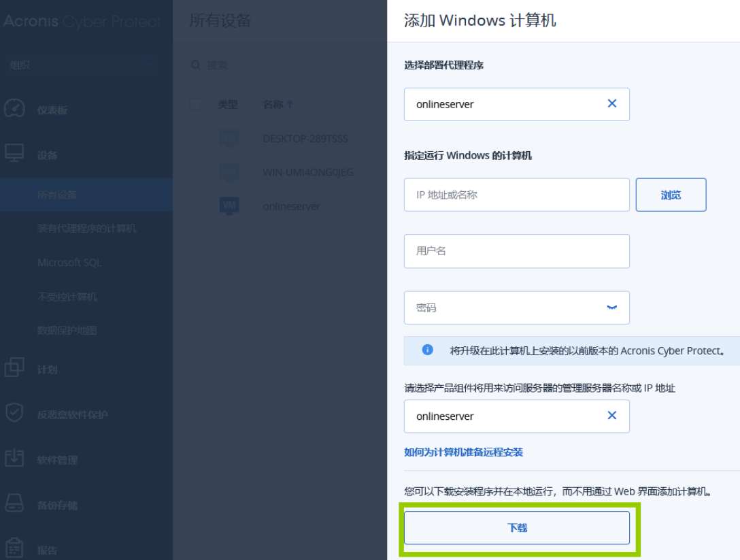Click the 名称 column header
Screen dimensions: 740x560
tap(273, 104)
